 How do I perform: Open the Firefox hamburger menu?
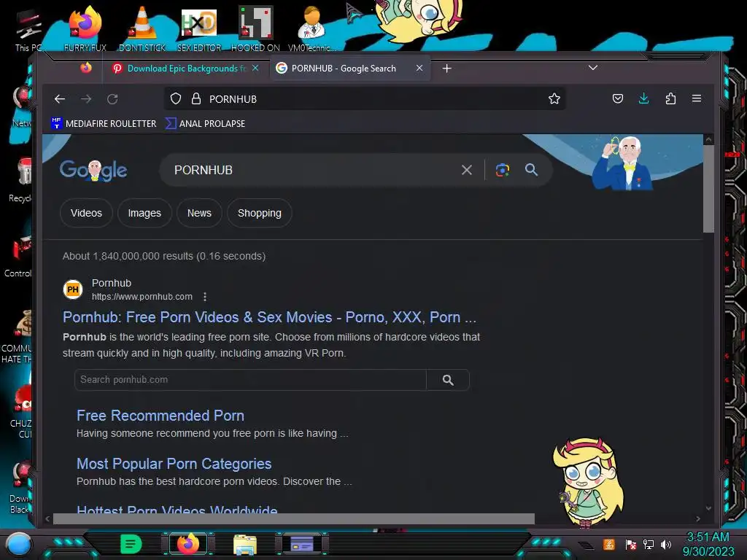(x=697, y=98)
